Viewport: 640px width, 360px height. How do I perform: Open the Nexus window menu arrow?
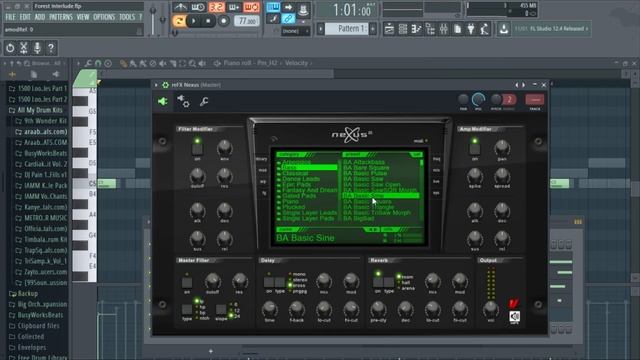(156, 85)
